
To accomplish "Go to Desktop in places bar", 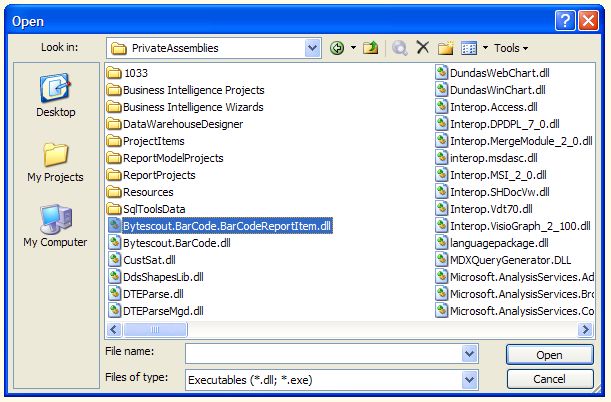I will pos(55,95).
